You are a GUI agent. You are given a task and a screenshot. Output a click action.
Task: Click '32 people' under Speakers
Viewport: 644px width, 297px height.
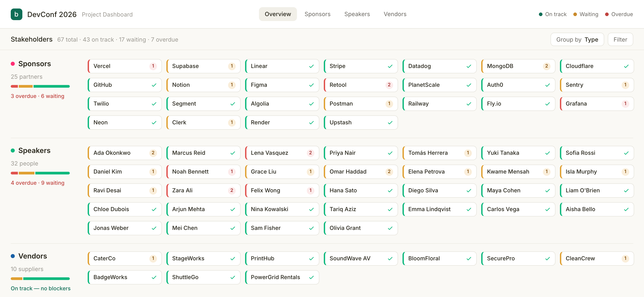25,163
